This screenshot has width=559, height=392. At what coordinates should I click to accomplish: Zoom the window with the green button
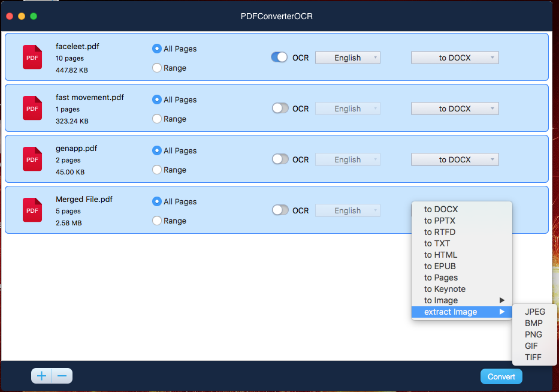click(34, 16)
